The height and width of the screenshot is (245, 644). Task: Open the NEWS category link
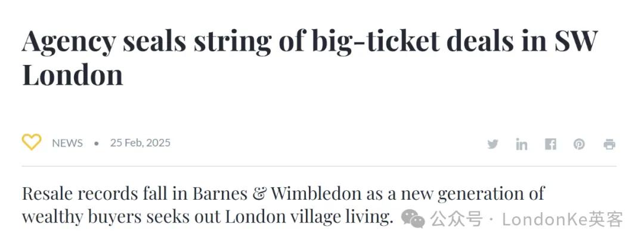click(67, 143)
